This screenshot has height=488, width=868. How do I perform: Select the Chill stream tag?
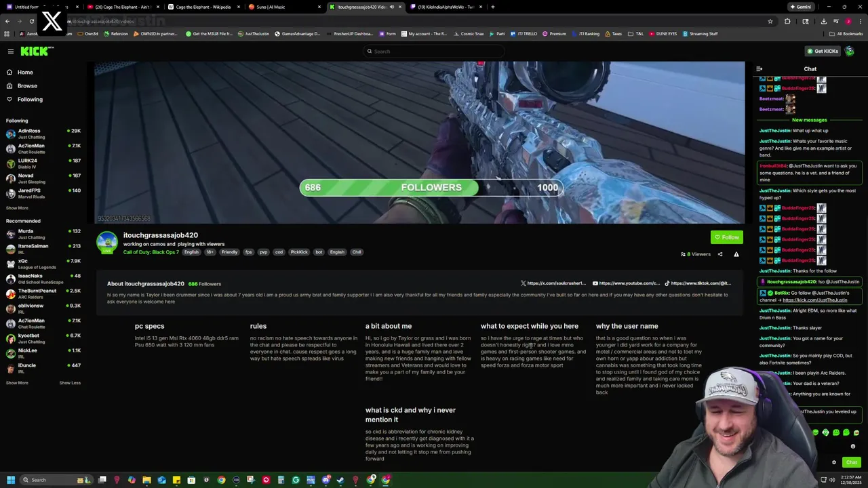(357, 252)
